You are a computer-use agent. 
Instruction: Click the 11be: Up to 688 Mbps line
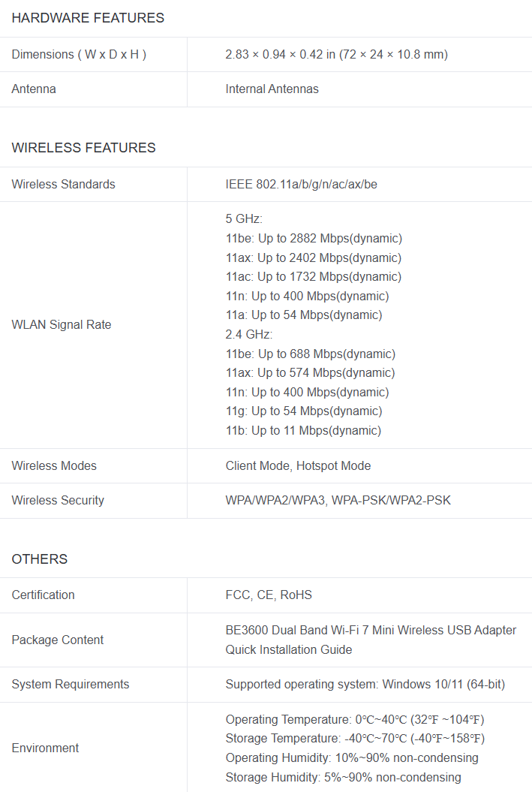[x=310, y=354]
